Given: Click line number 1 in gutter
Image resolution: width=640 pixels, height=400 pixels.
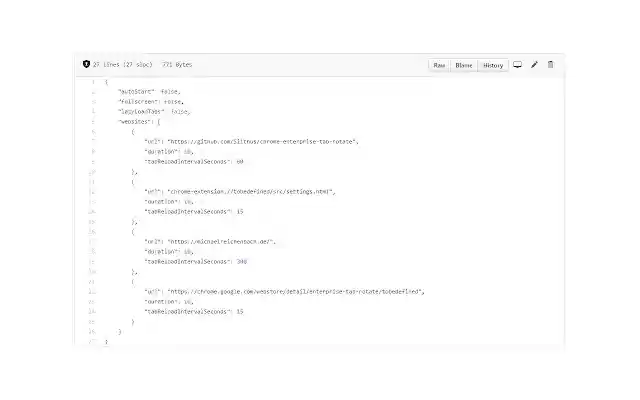Looking at the screenshot, I should pyautogui.click(x=93, y=82).
